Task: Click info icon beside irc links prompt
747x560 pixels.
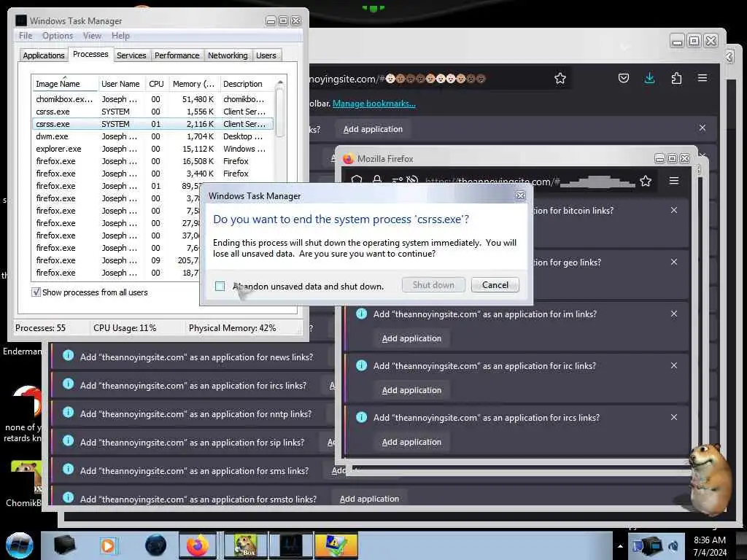Action: 362,365
